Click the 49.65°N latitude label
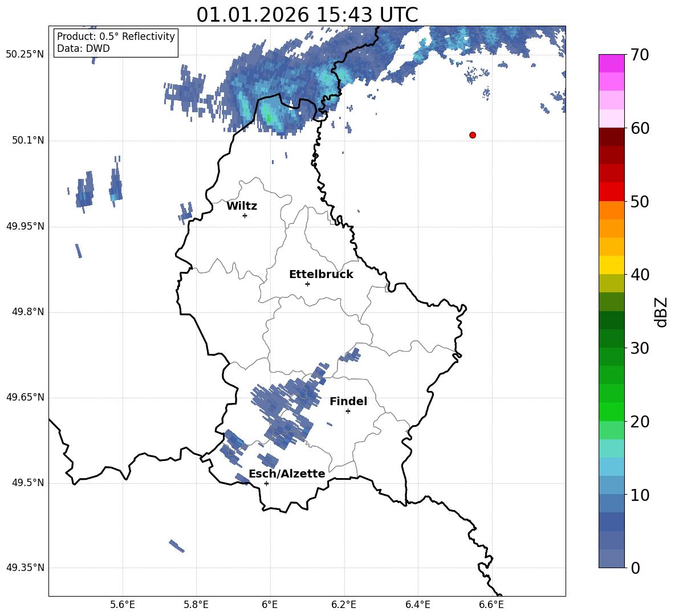675x616 pixels. 25,397
